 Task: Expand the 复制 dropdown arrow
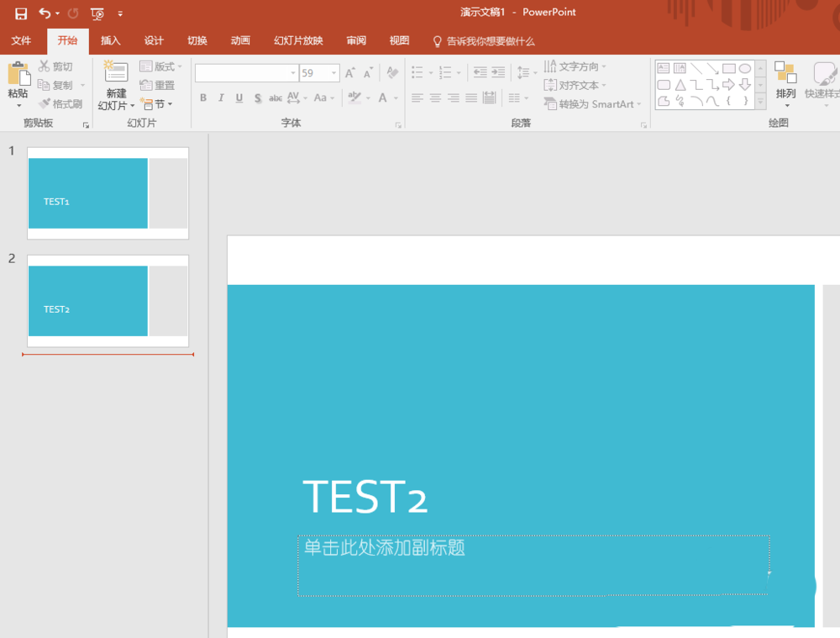82,85
